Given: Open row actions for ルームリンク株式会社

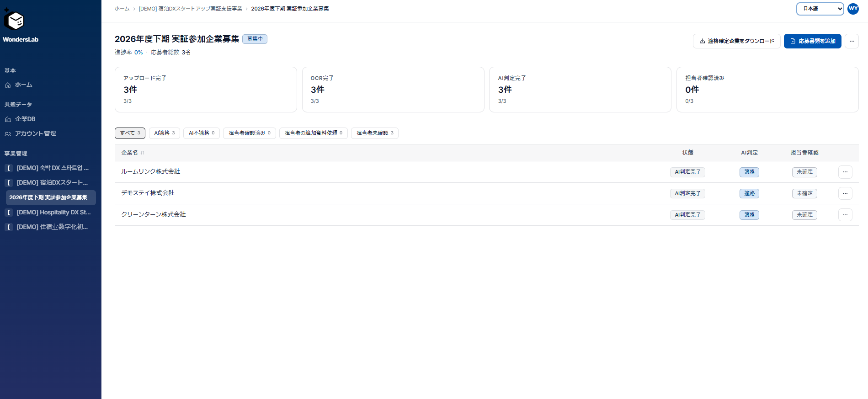Looking at the screenshot, I should [x=845, y=172].
